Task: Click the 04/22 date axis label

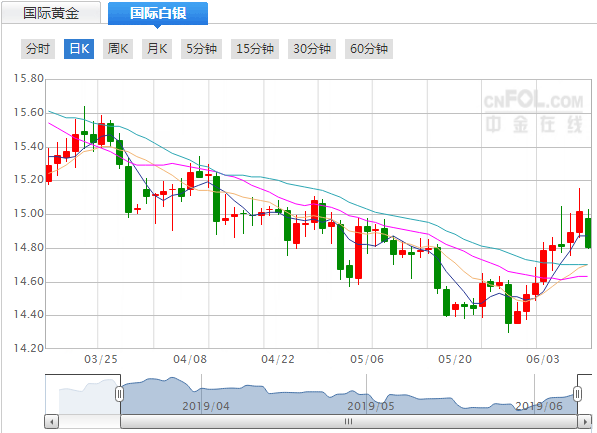Action: click(x=278, y=359)
